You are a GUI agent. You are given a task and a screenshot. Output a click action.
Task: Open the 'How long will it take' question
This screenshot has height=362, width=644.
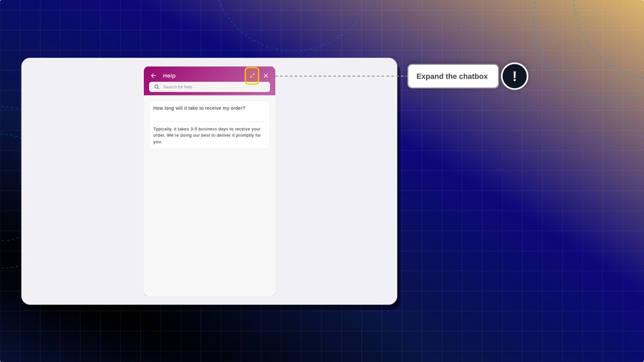coord(199,108)
